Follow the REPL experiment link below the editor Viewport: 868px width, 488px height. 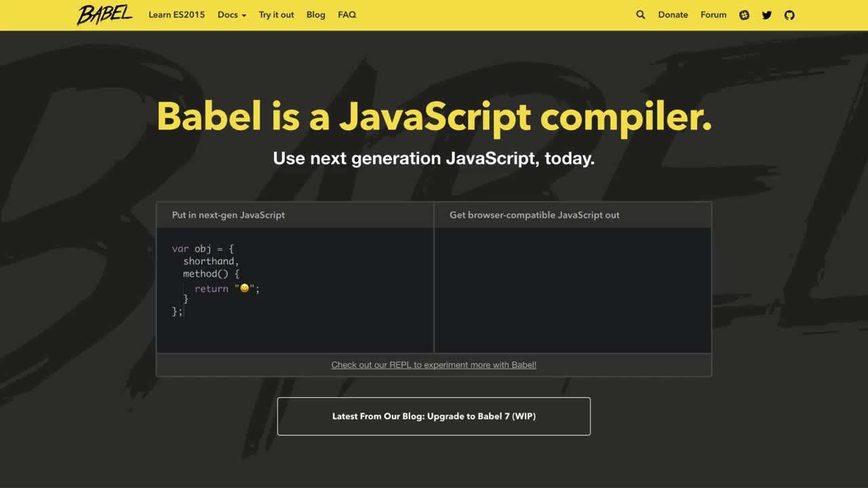[433, 365]
